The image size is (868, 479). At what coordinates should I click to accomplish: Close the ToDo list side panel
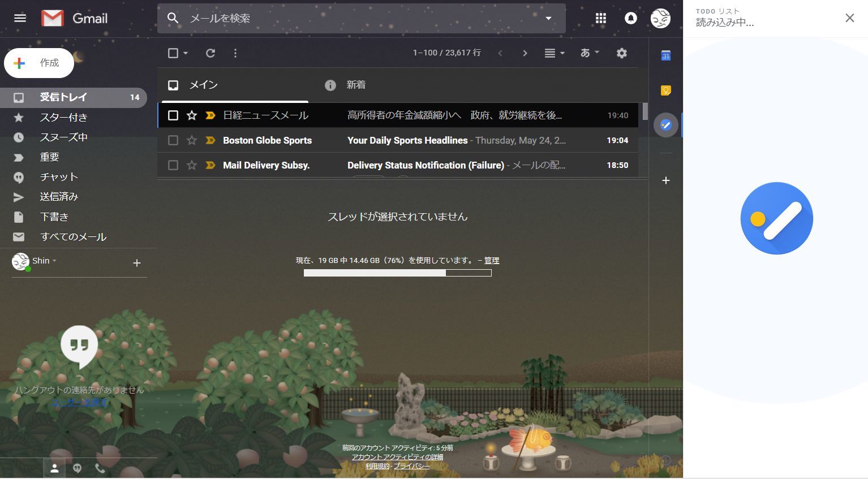coord(849,18)
